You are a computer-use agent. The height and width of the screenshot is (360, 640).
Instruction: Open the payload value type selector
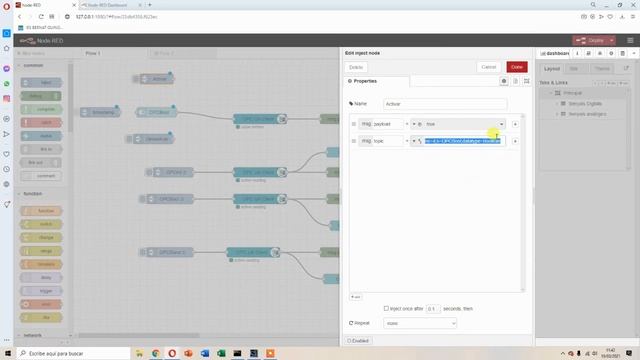(417, 124)
